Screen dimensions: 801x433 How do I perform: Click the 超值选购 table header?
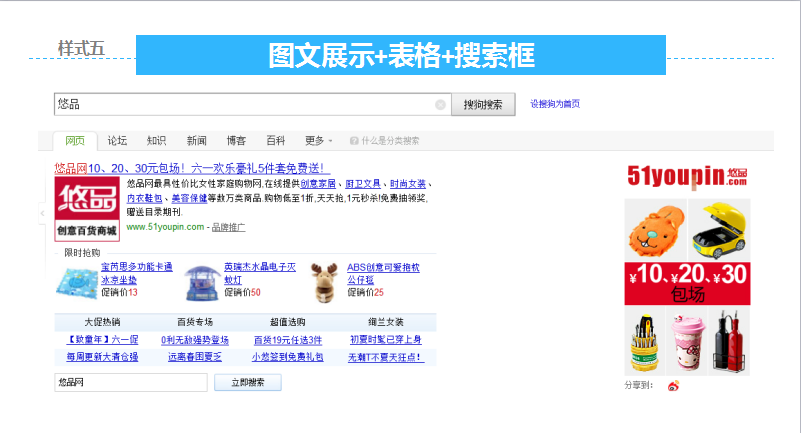288,322
